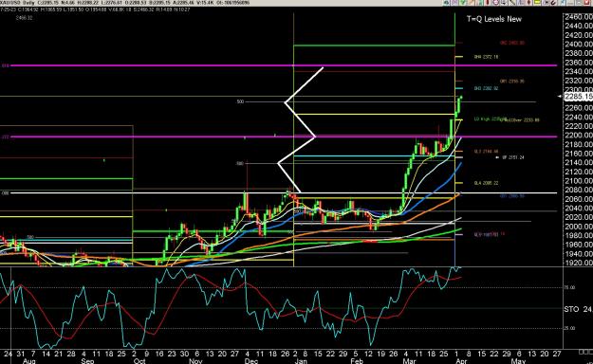593x364 pixels.
Task: Click the Oct month label on time axis
Action: pos(139,361)
